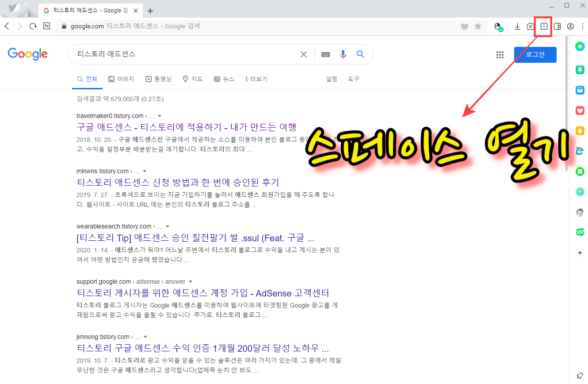Open the green circle sidebar app at top
The height and width of the screenshot is (384, 588).
click(x=580, y=46)
